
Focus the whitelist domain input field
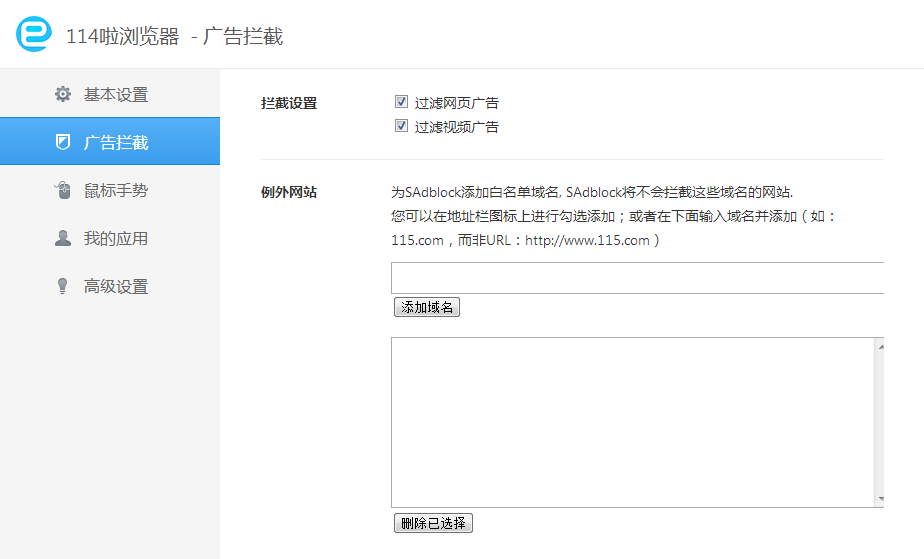pos(638,278)
